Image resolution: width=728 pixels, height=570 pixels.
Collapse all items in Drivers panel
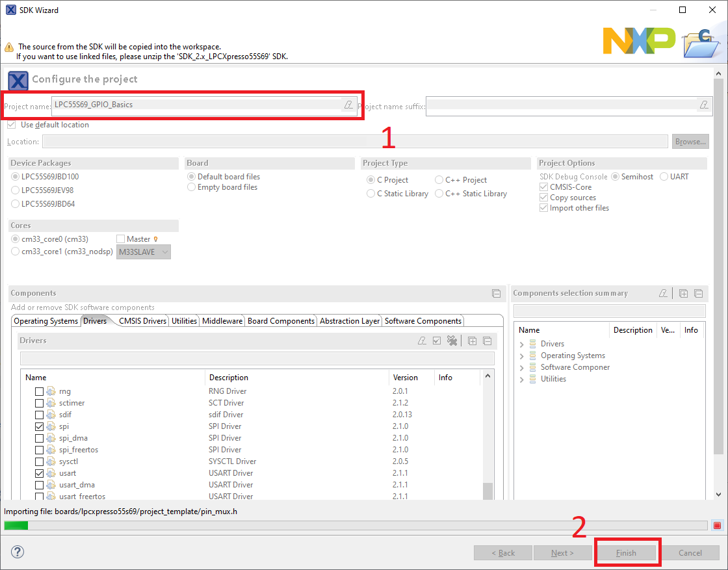pyautogui.click(x=487, y=341)
